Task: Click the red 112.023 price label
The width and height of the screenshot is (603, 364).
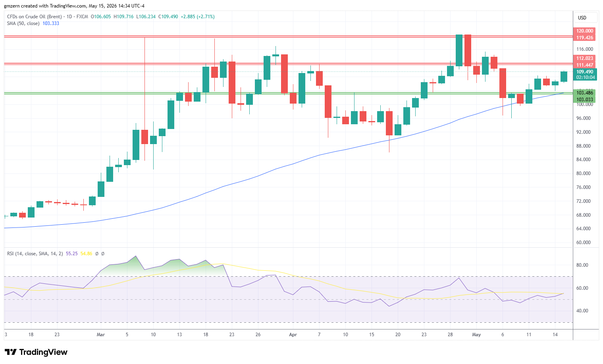Action: coord(585,58)
